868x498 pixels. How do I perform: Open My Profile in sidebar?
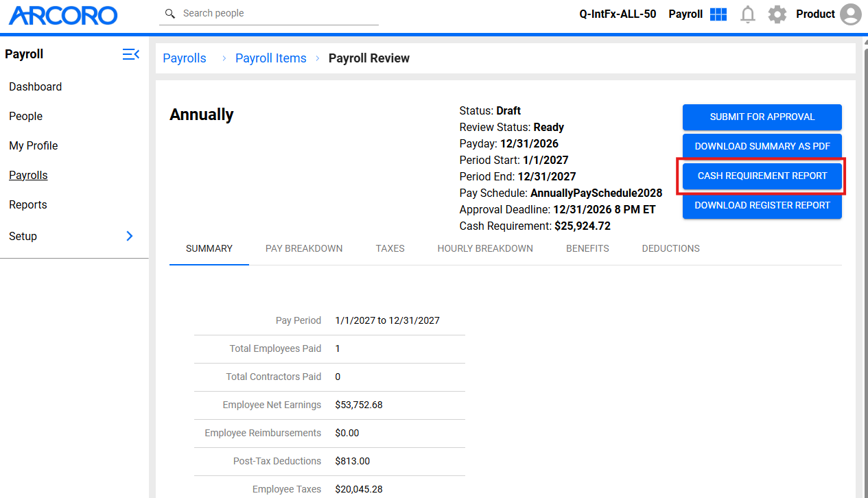point(33,146)
